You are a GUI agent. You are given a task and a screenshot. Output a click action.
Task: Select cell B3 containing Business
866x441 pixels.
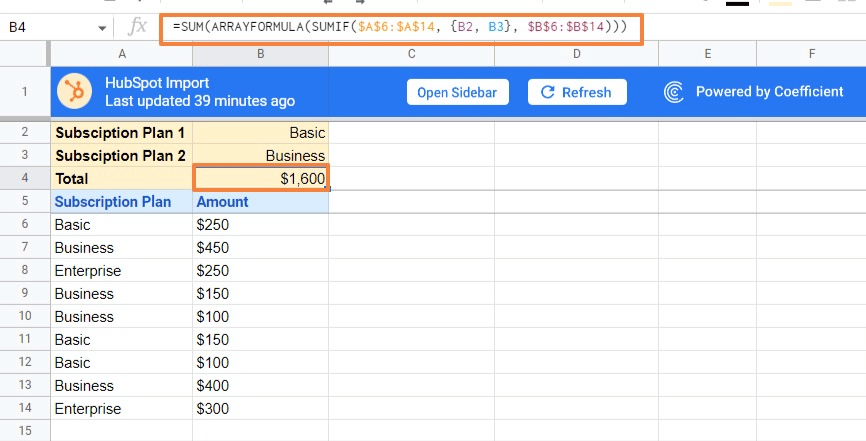pyautogui.click(x=261, y=155)
